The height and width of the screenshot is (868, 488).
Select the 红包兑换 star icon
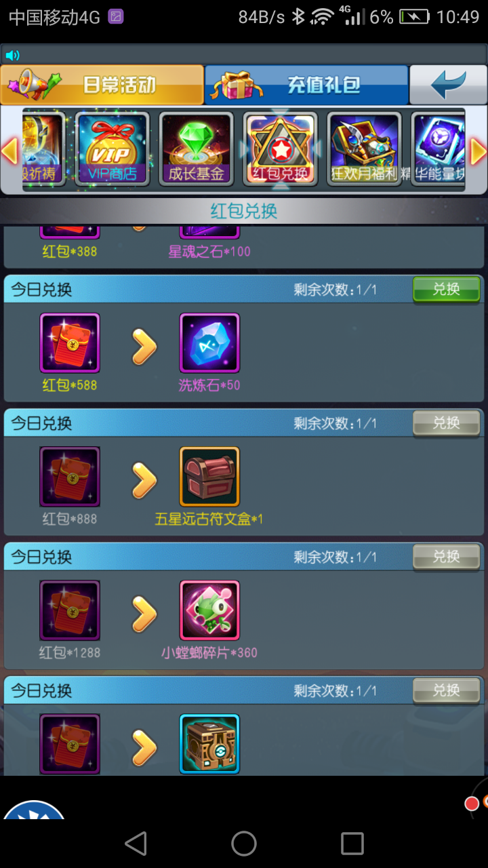(281, 148)
